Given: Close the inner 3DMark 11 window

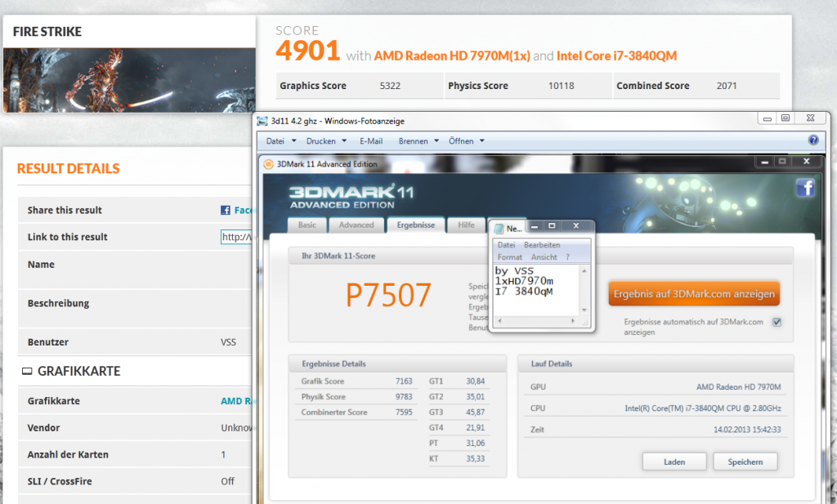Looking at the screenshot, I should [x=807, y=161].
